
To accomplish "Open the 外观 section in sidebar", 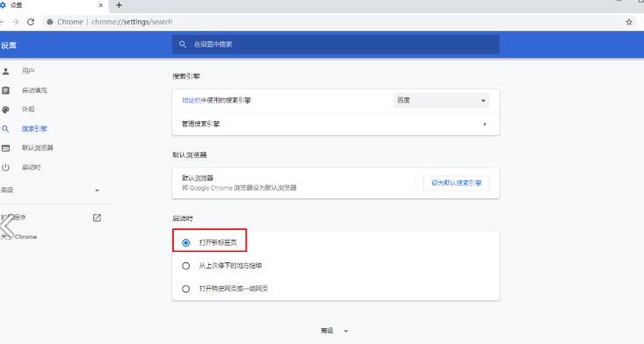I will [28, 110].
